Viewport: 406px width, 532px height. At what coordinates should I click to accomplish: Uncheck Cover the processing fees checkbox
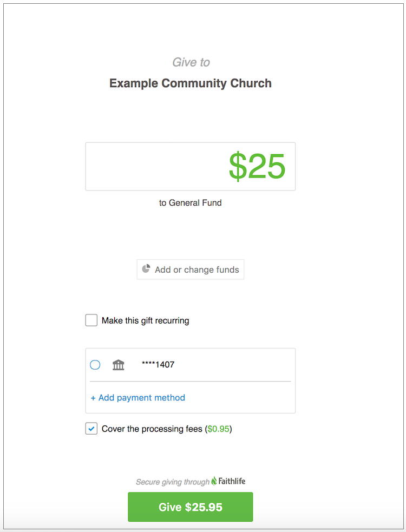91,429
